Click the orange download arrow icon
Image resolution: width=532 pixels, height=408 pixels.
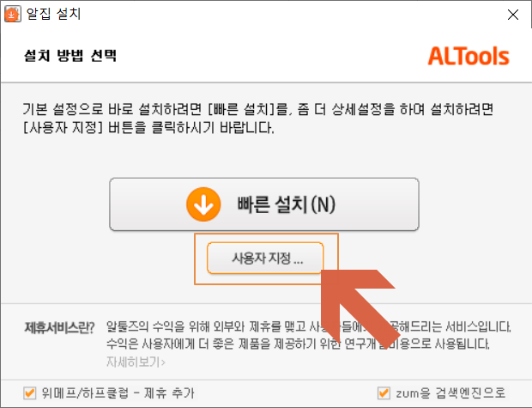[203, 204]
